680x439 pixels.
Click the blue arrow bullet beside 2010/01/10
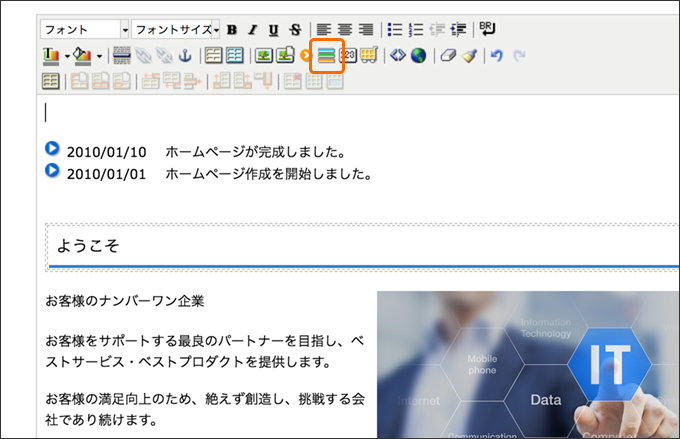click(x=52, y=148)
